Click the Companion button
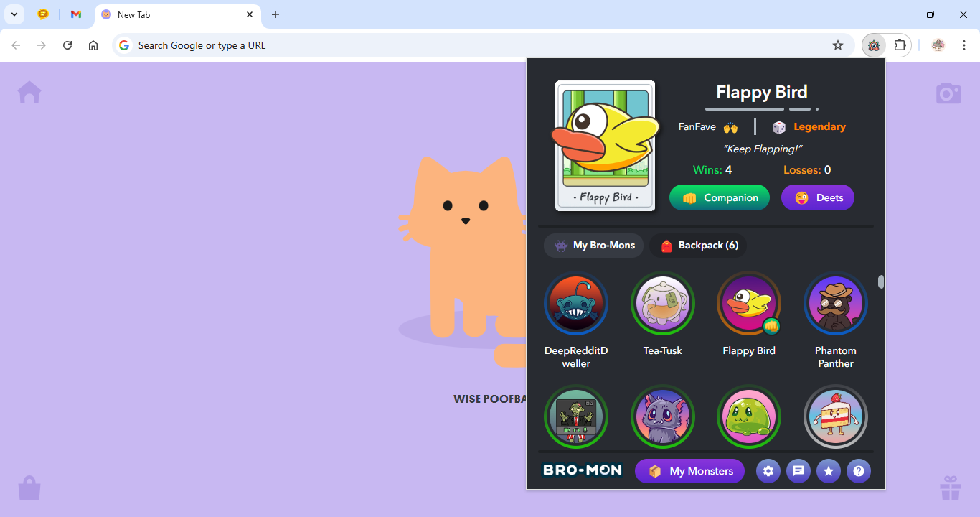 click(x=720, y=197)
